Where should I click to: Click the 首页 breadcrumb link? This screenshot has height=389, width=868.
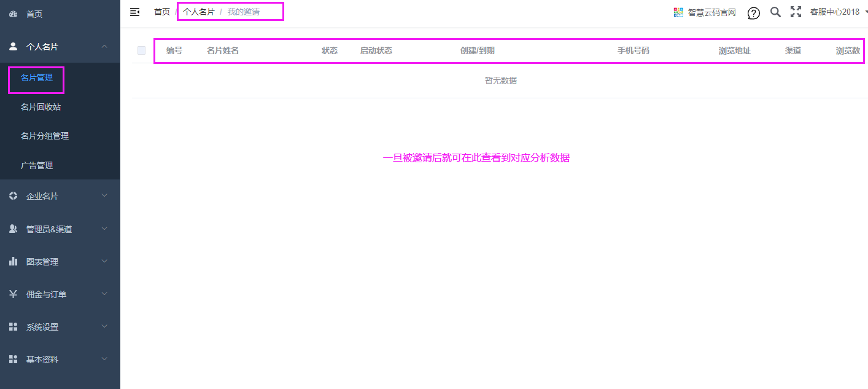pyautogui.click(x=162, y=12)
